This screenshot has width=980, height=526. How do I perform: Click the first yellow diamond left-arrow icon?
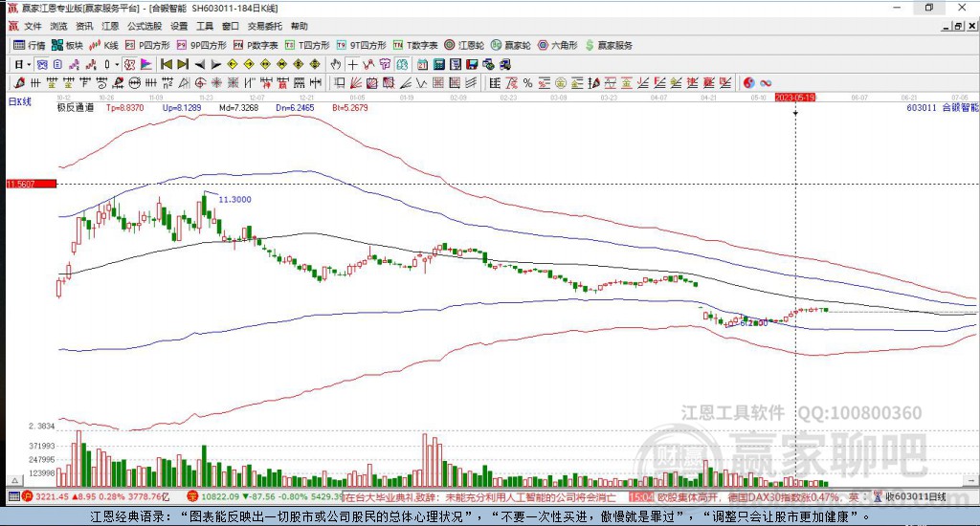(x=232, y=64)
